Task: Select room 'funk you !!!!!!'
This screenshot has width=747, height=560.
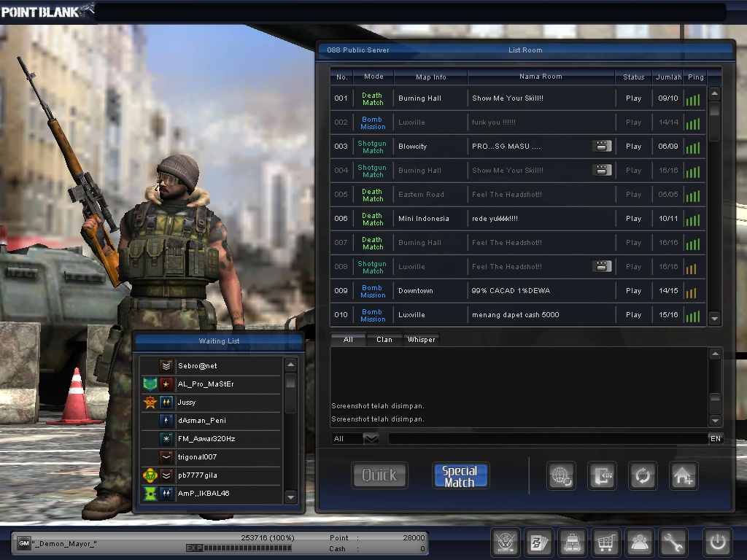Action: pyautogui.click(x=518, y=122)
